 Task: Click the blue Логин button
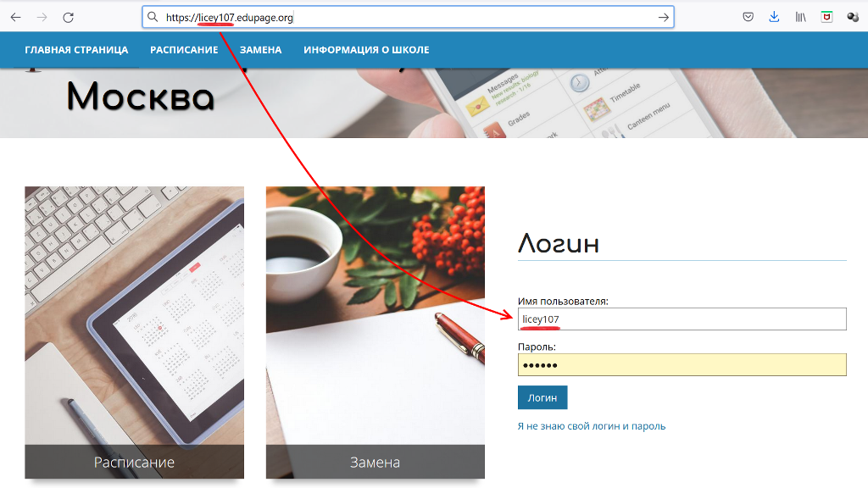tap(542, 397)
